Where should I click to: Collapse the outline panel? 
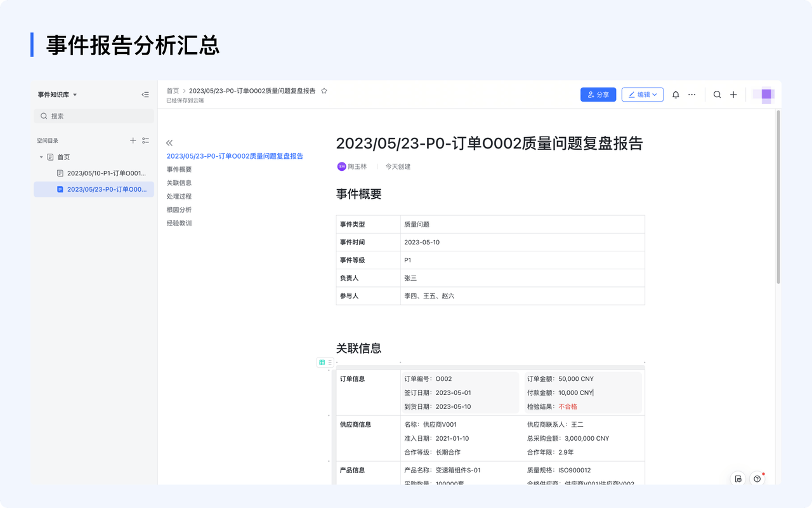[169, 143]
